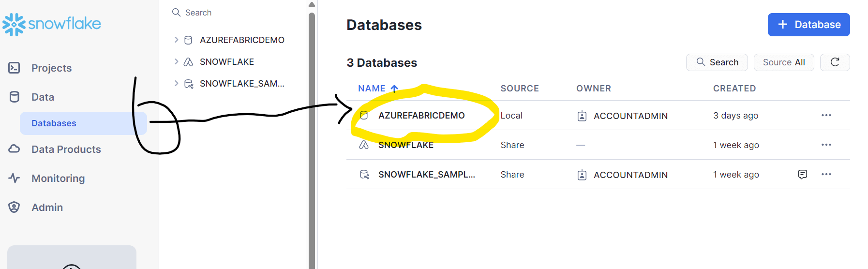Open the Projects menu item
868x269 pixels.
click(51, 68)
